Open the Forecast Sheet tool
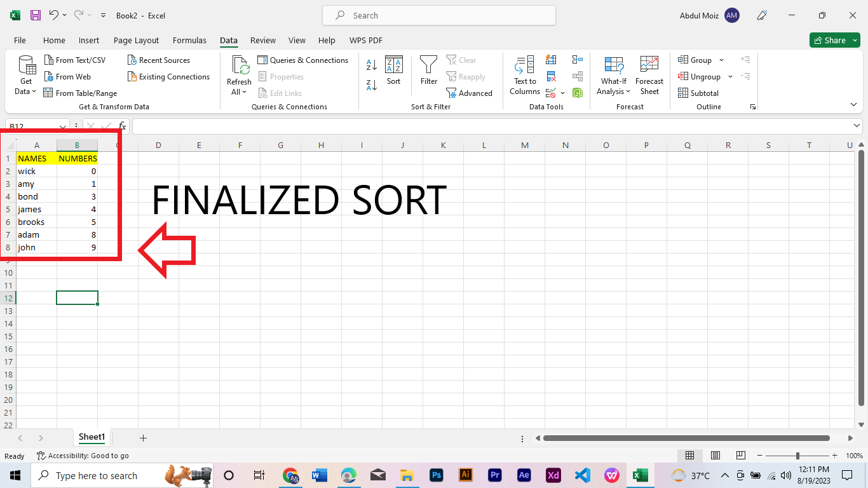 pos(649,75)
